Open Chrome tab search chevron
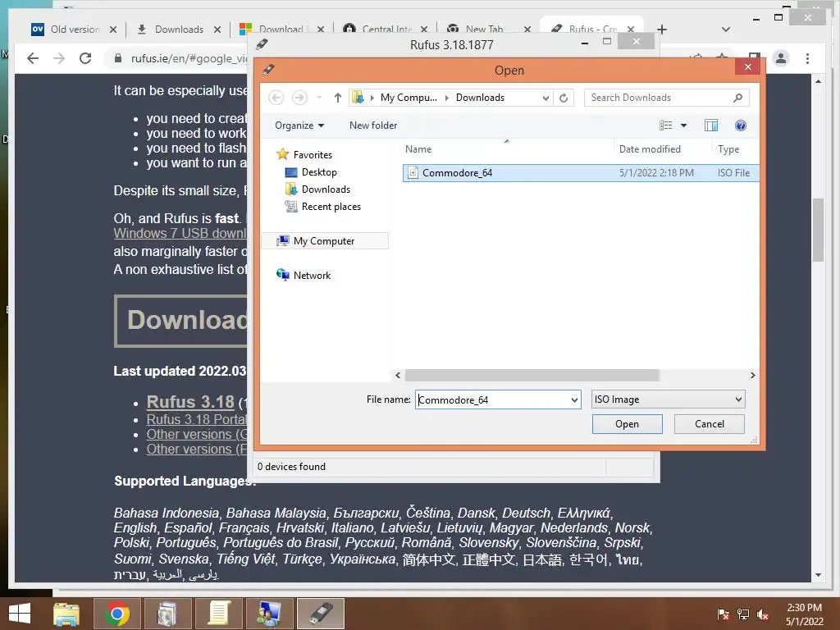840x630 pixels. (726, 30)
